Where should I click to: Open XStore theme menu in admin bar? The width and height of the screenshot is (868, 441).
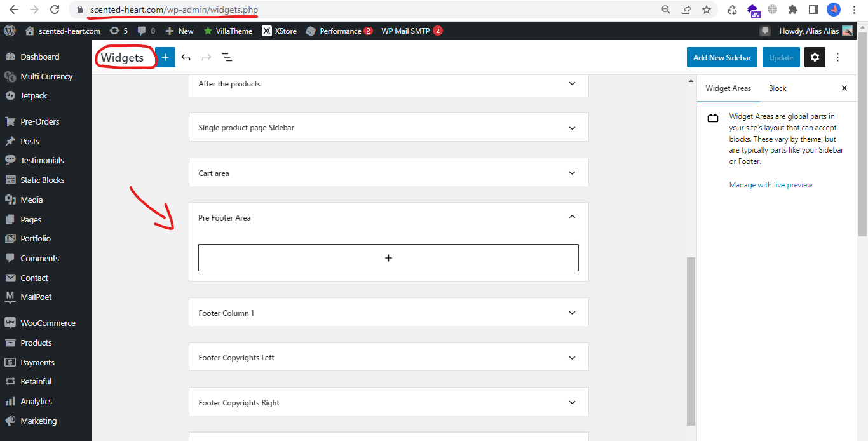tap(280, 31)
